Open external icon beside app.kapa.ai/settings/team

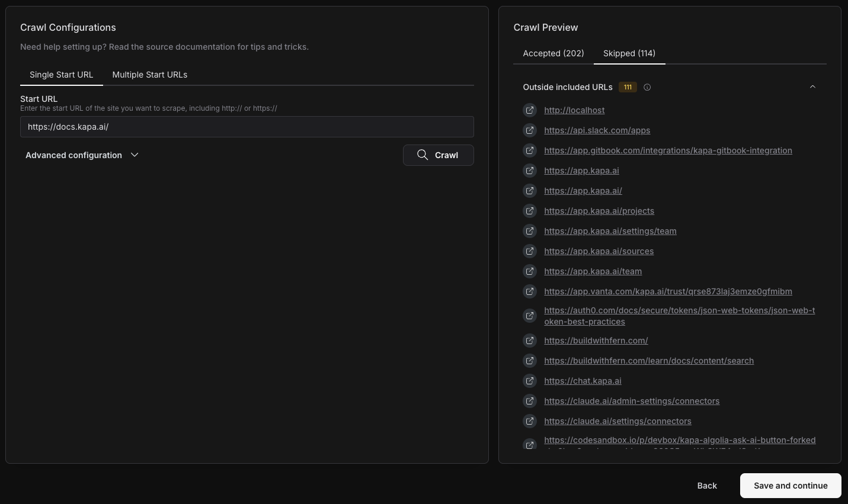pyautogui.click(x=530, y=231)
